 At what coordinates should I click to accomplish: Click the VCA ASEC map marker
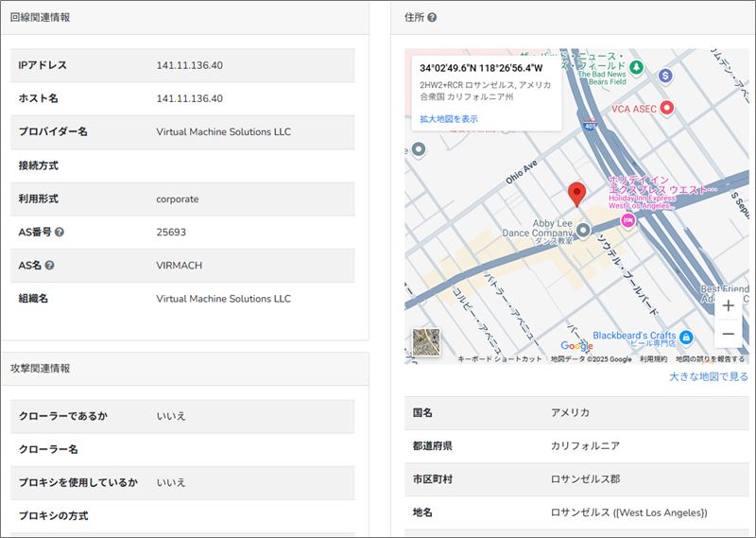coord(666,109)
